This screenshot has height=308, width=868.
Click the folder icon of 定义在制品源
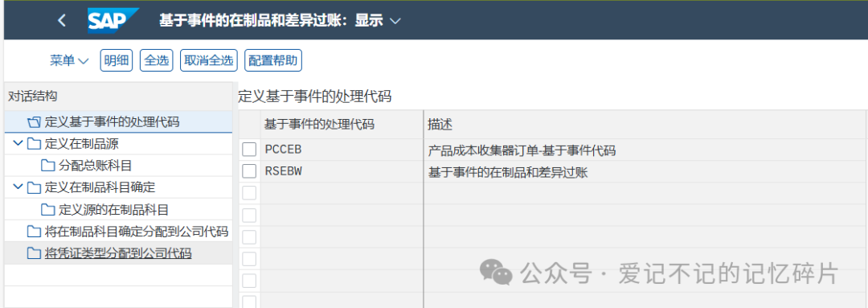tap(35, 144)
